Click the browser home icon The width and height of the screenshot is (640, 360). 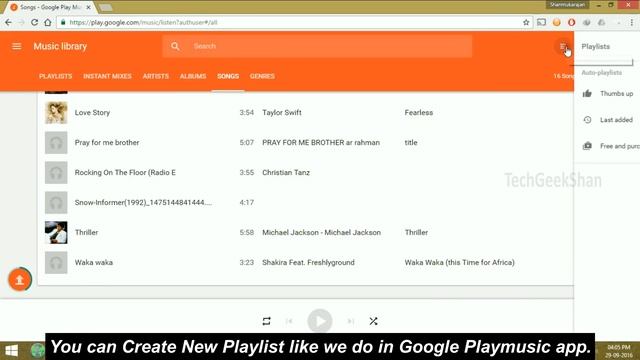pyautogui.click(x=48, y=22)
